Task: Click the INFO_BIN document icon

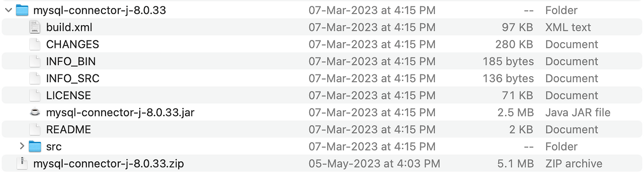Action: click(35, 61)
